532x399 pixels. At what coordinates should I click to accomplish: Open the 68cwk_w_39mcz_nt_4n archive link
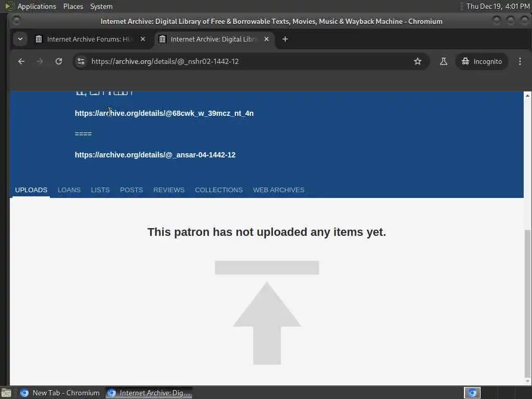(x=164, y=113)
